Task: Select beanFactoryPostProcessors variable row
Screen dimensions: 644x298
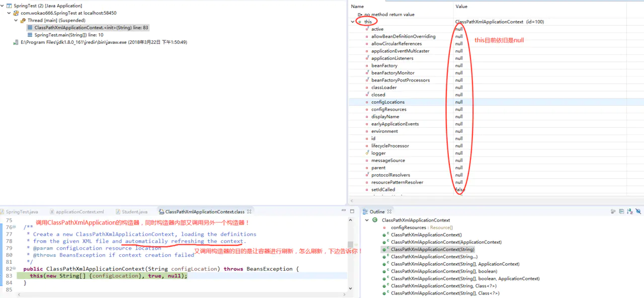Action: (400, 80)
